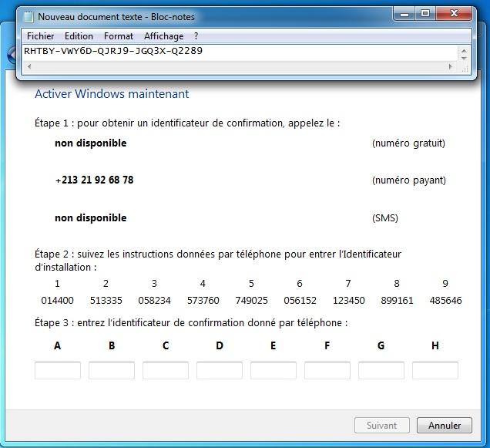Open the Format menu in Bloc-notes
The width and height of the screenshot is (490, 448).
coord(119,36)
